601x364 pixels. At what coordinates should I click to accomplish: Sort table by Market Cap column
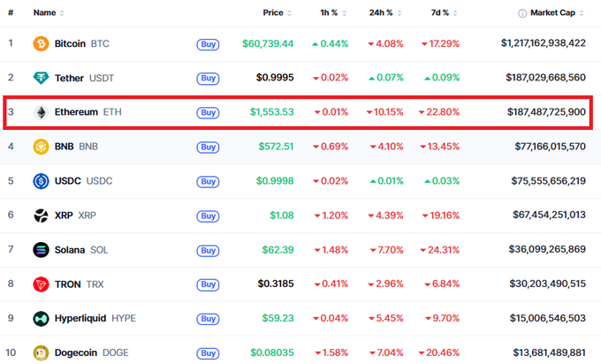557,13
